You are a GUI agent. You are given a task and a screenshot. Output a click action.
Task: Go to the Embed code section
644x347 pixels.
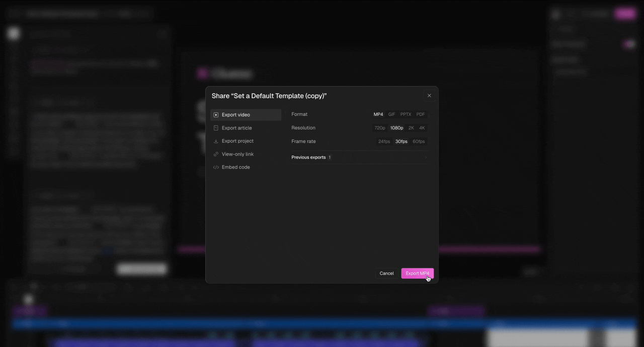click(246, 167)
